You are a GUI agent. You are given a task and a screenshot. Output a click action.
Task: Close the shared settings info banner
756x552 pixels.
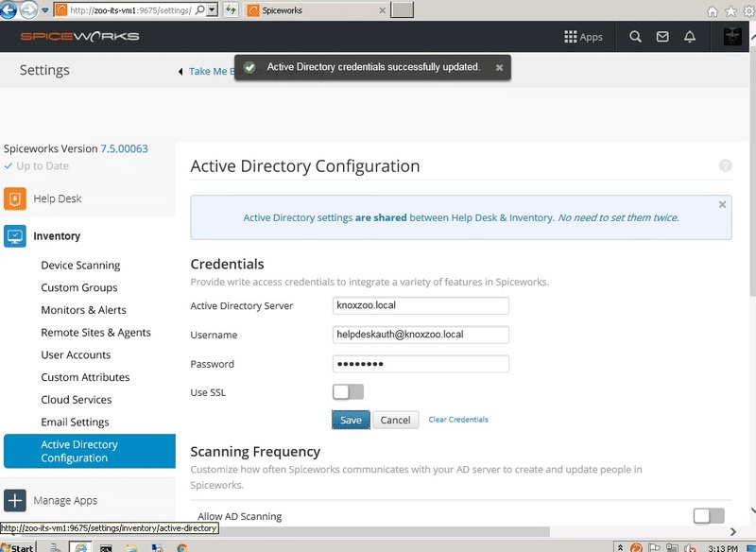[x=722, y=204]
